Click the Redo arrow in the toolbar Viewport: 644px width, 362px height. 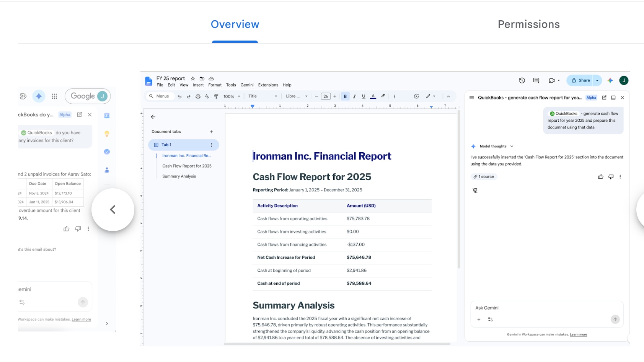tap(189, 96)
